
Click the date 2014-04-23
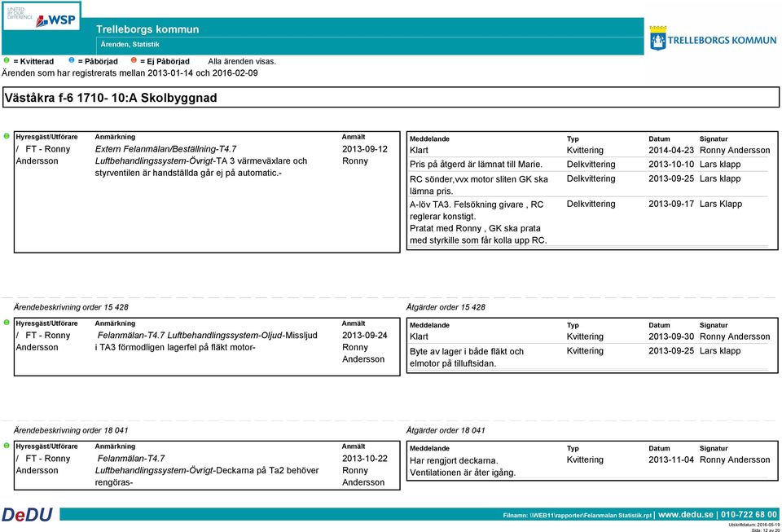click(x=671, y=151)
